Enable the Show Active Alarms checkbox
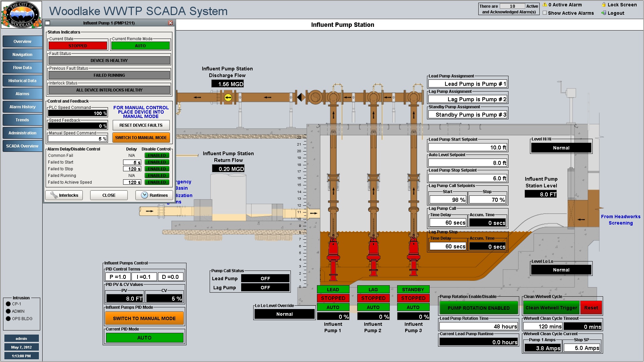The height and width of the screenshot is (362, 644). [545, 13]
